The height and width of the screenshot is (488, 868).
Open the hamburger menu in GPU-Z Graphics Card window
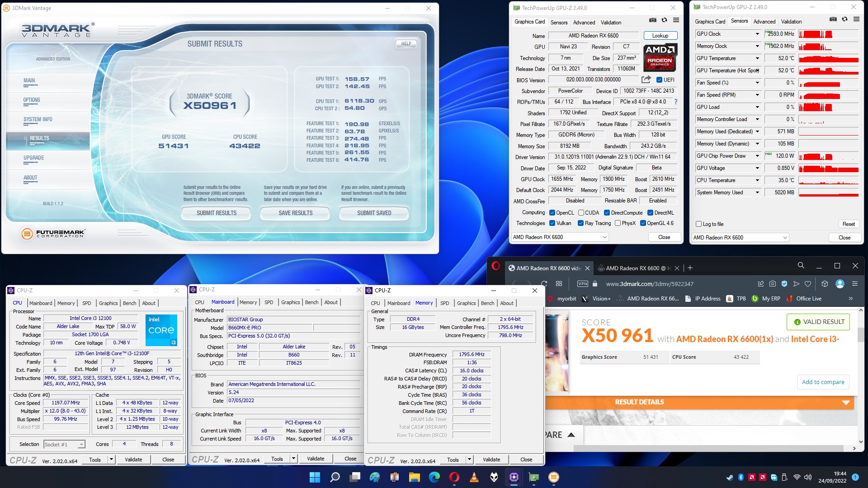[x=676, y=20]
